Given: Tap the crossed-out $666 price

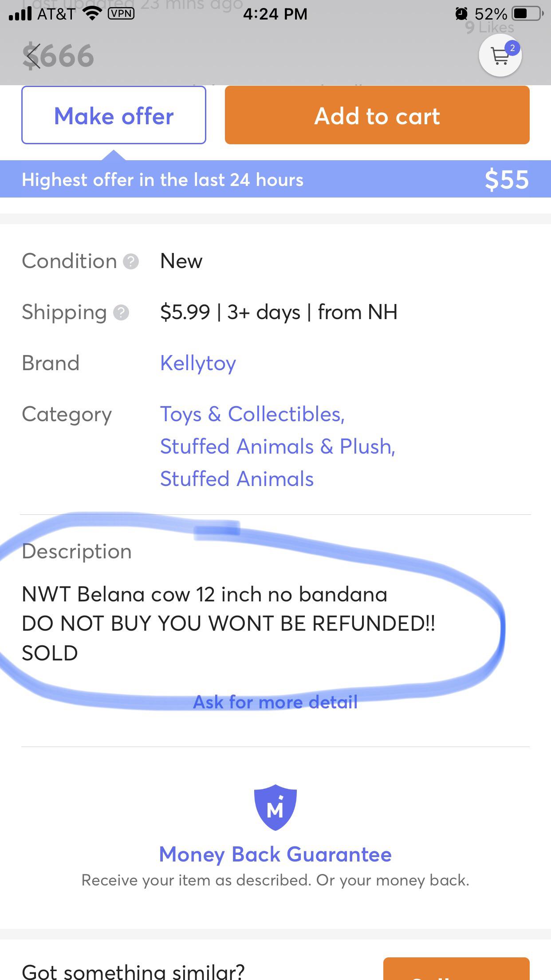Looking at the screenshot, I should (x=58, y=55).
